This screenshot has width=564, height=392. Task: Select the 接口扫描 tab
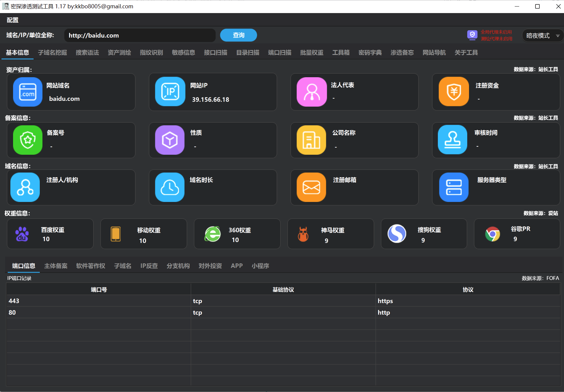tap(216, 53)
